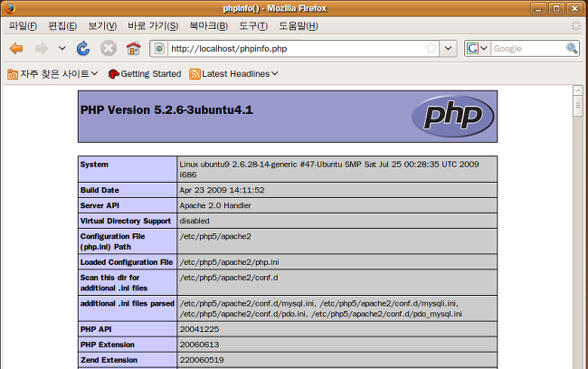Click the throbber activity indicator icon
The image size is (588, 369).
[575, 26]
